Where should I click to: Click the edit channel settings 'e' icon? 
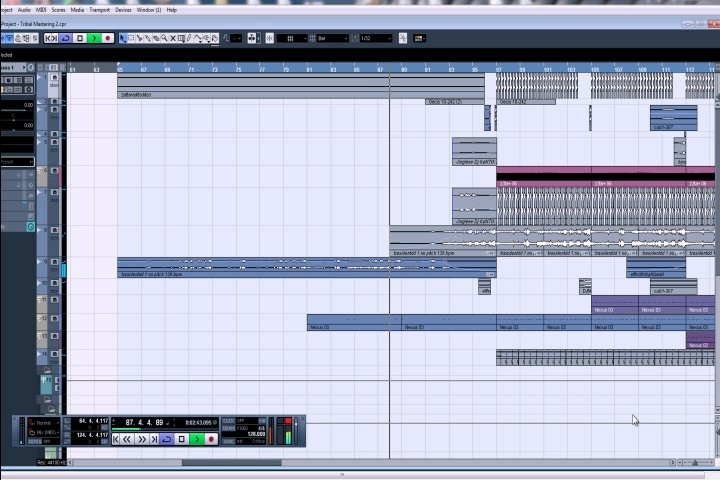point(31,68)
